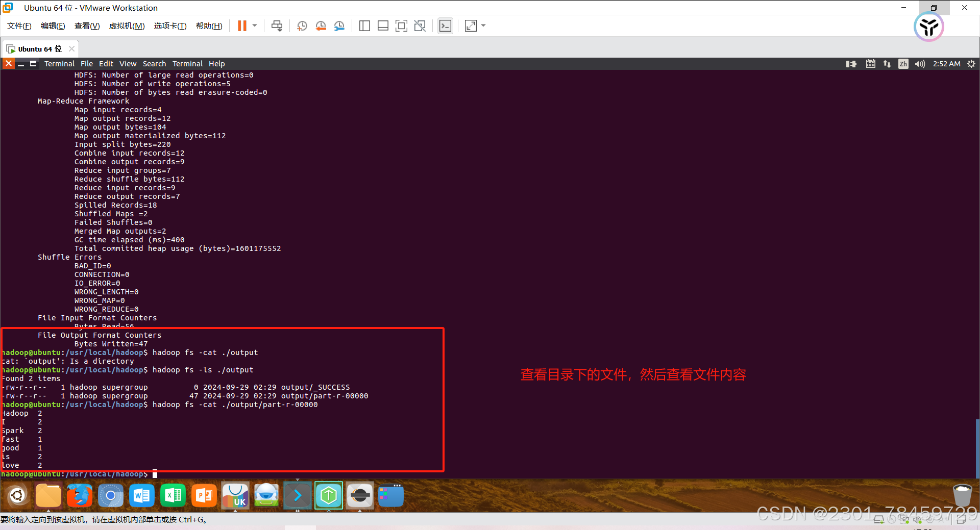Open the Search menu in the terminal

(x=154, y=63)
